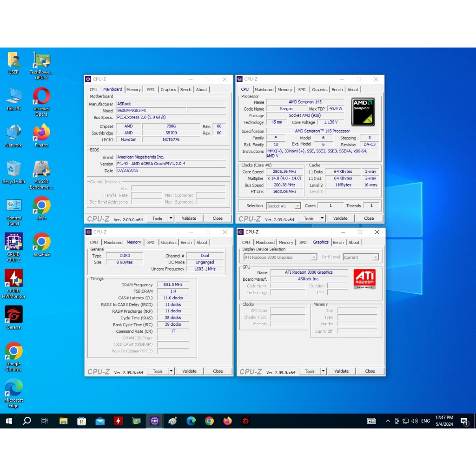Expand the Perf Level dropdown
476x476 pixels.
[375, 257]
